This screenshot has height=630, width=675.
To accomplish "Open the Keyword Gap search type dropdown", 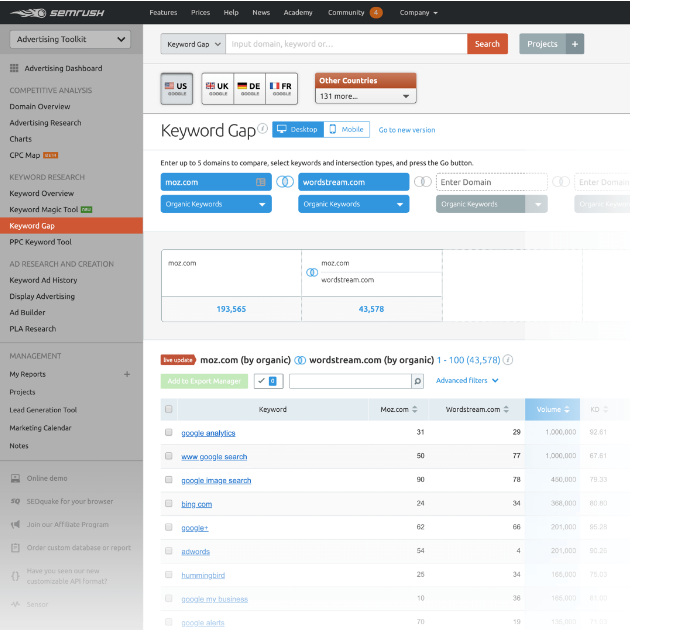I will [193, 44].
